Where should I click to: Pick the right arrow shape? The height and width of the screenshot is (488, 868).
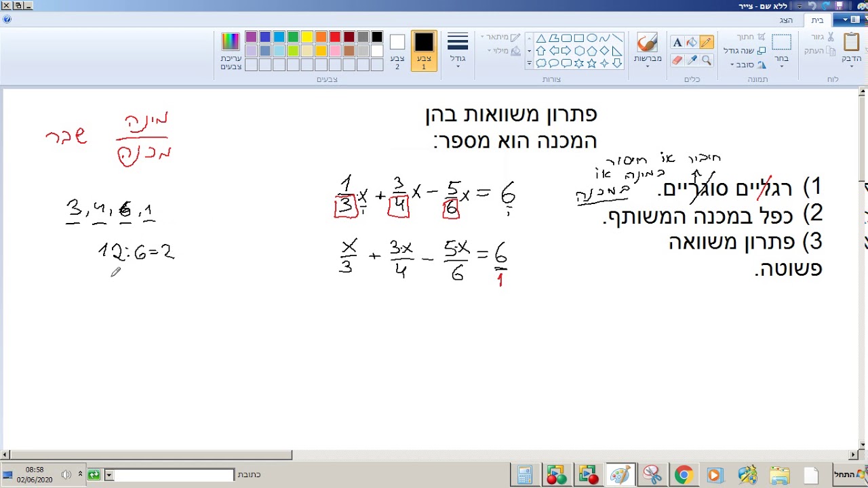tap(566, 51)
